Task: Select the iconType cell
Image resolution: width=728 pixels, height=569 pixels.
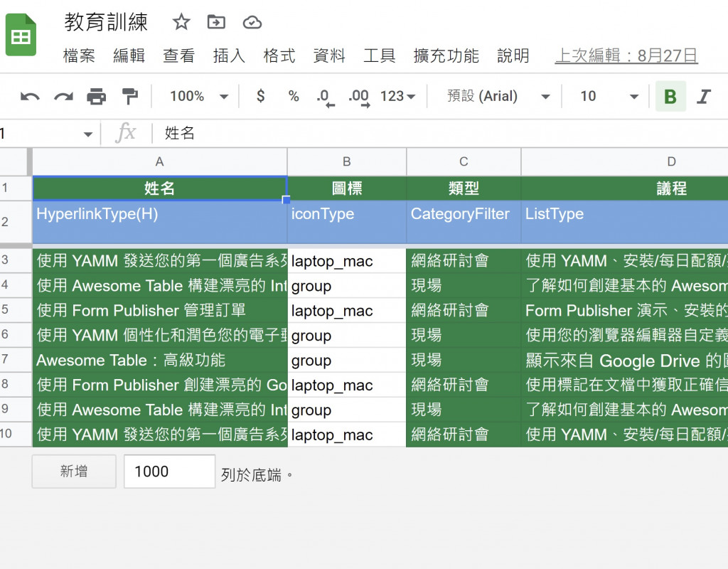Action: pos(347,222)
